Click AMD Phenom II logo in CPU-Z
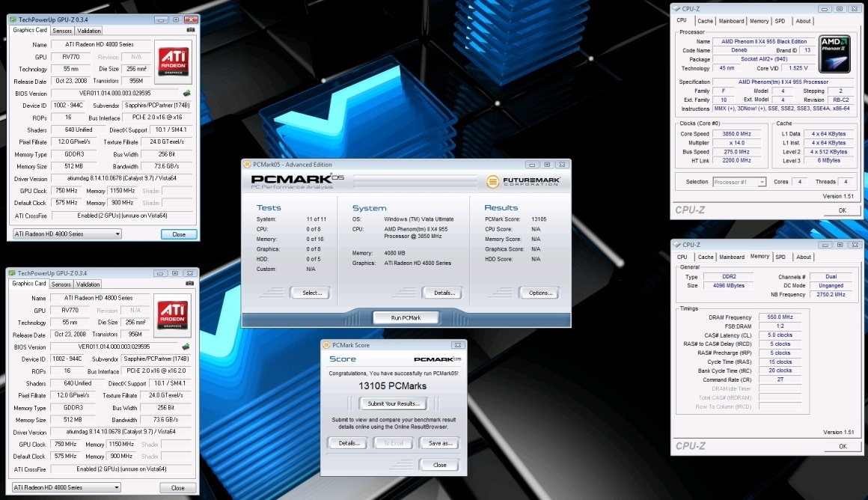The image size is (868, 500). coord(835,54)
